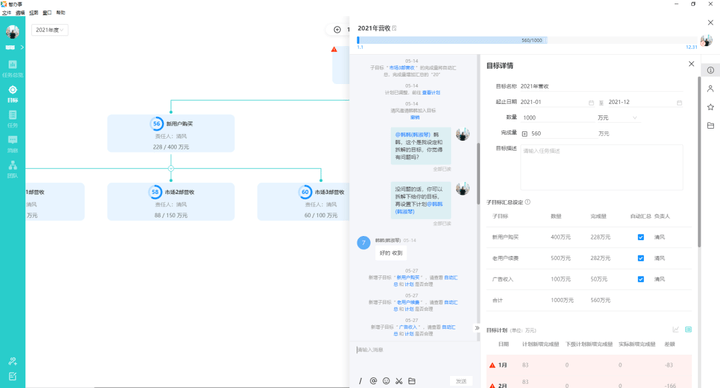Click the slash command icon in chat toolbar
Screen dimensions: 720x388
coord(360,381)
